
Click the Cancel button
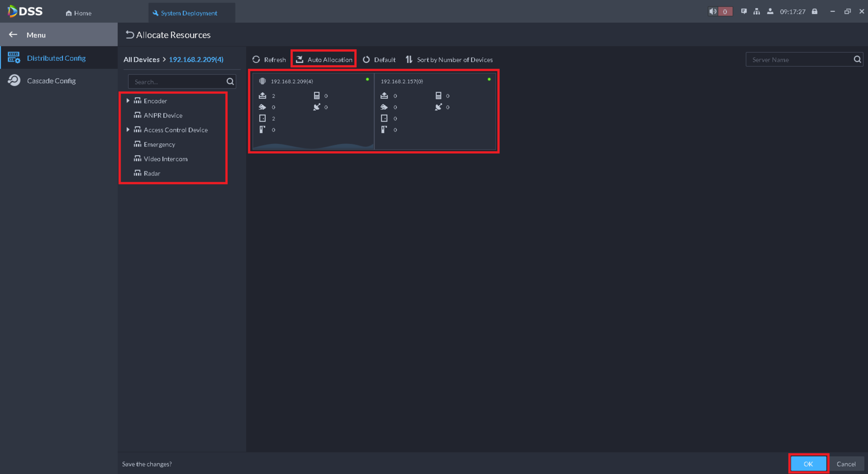click(x=846, y=464)
